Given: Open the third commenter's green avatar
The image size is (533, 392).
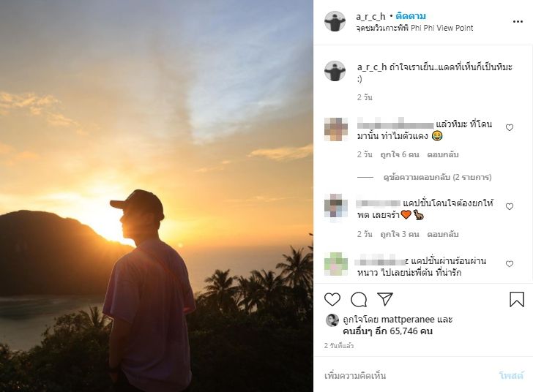Looking at the screenshot, I should (335, 263).
